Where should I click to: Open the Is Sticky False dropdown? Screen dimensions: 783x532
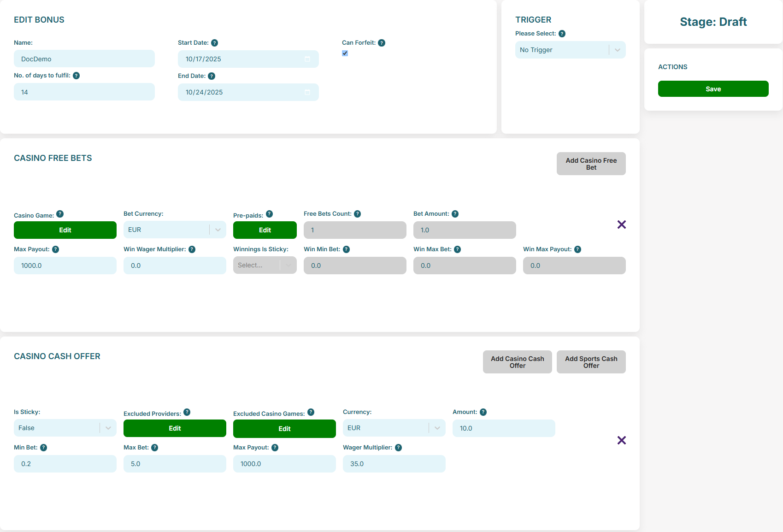pos(65,428)
